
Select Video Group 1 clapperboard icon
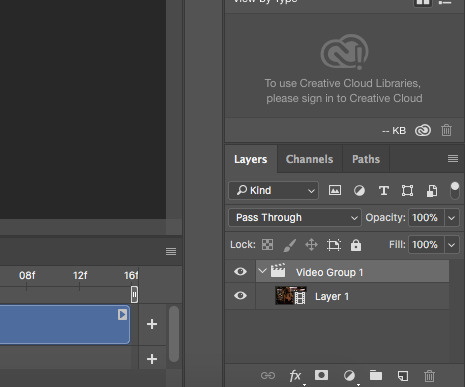[278, 271]
